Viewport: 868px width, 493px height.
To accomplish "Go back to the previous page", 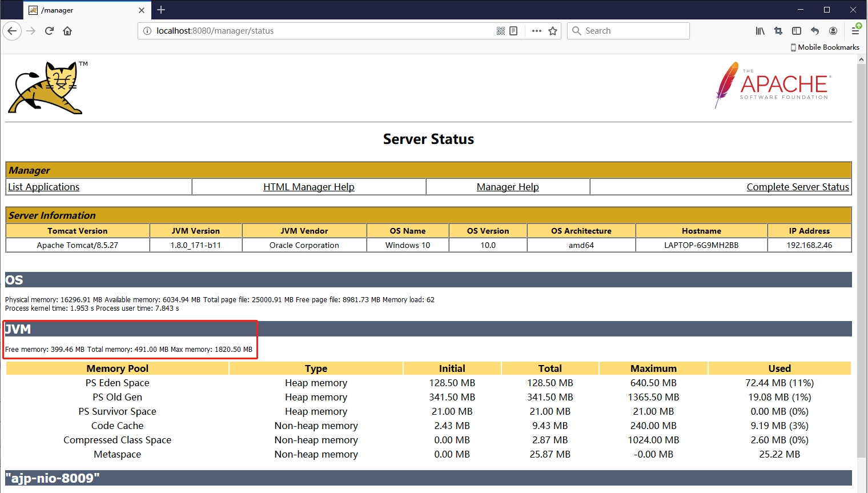I will click(12, 31).
